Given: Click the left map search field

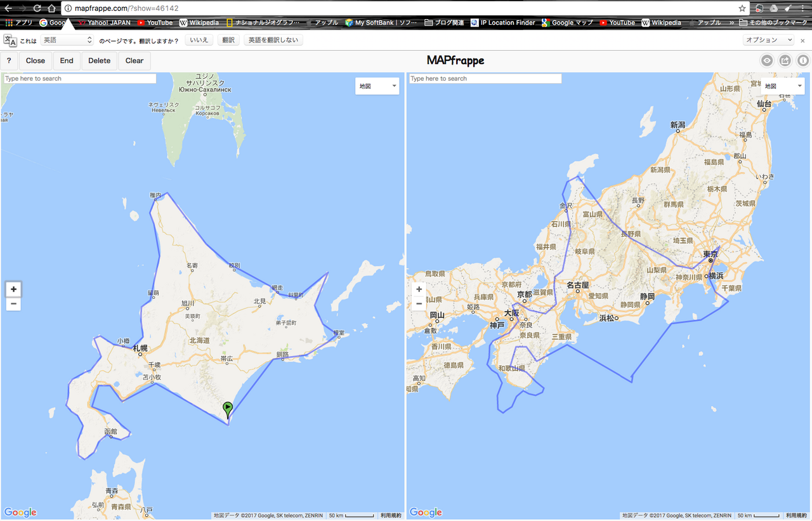Looking at the screenshot, I should (x=80, y=79).
